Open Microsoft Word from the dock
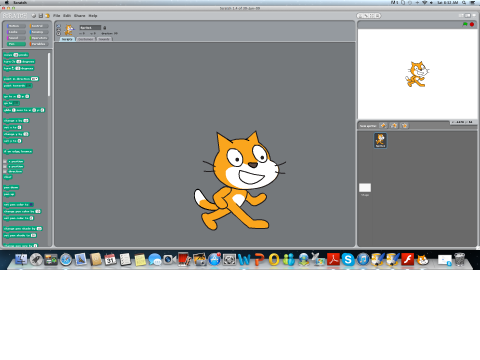This screenshot has height=360, width=480. [244, 259]
